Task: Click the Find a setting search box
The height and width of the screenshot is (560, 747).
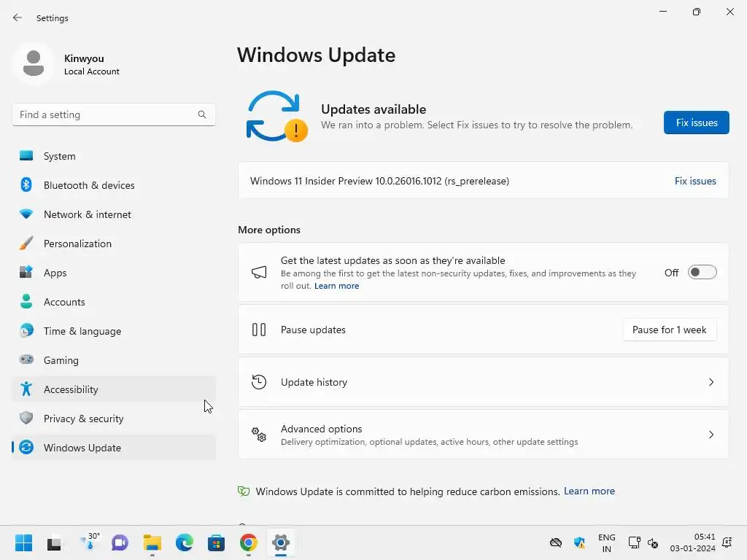Action: point(114,114)
